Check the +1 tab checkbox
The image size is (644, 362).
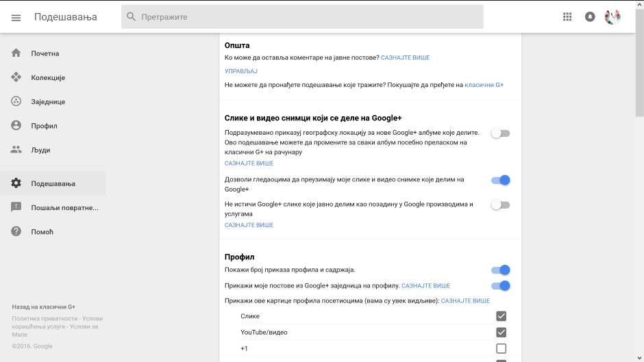pos(501,349)
